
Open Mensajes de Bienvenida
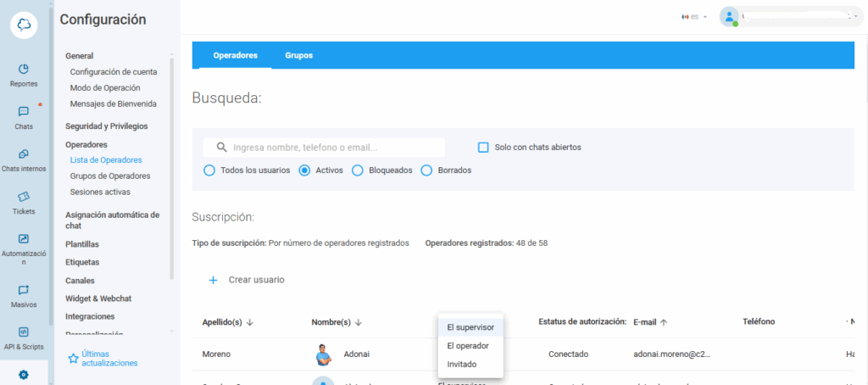point(114,104)
